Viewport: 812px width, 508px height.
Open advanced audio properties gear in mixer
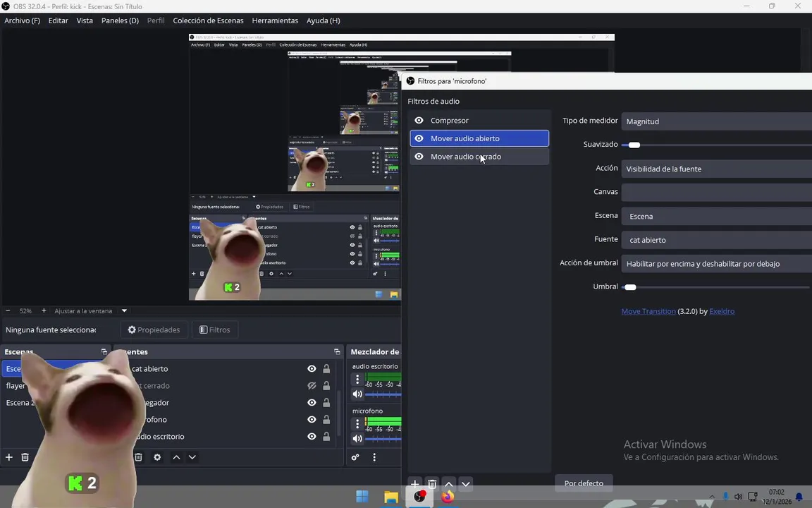pyautogui.click(x=355, y=457)
